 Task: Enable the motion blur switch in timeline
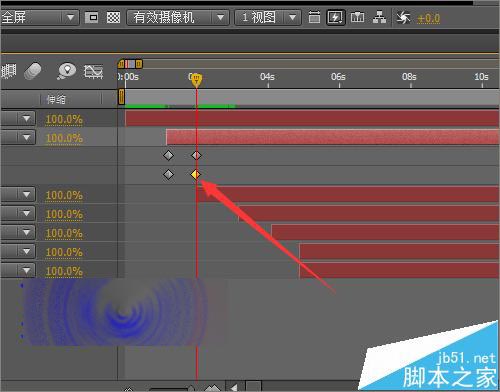point(33,71)
